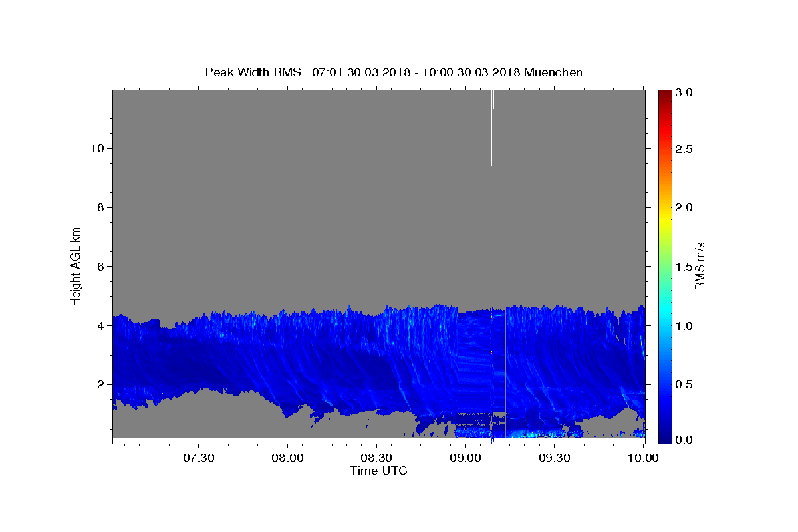Image resolution: width=798 pixels, height=532 pixels.
Task: Click 'Muenchen' in the plot title
Action: pyautogui.click(x=553, y=72)
